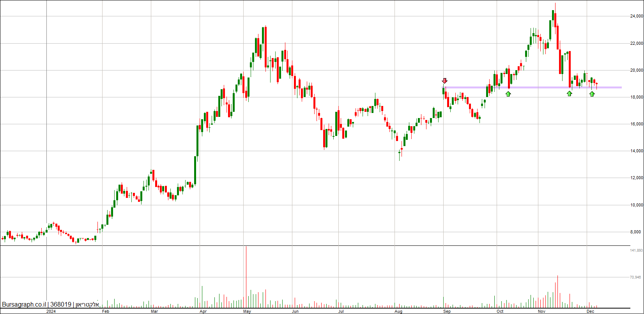Click the 18,000 price axis label

point(637,97)
